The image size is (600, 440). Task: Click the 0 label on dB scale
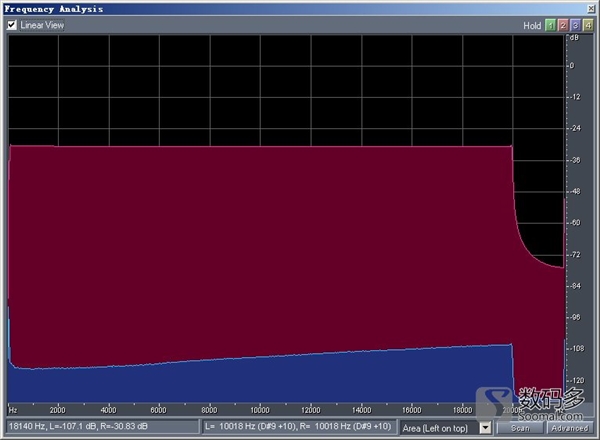pos(572,66)
